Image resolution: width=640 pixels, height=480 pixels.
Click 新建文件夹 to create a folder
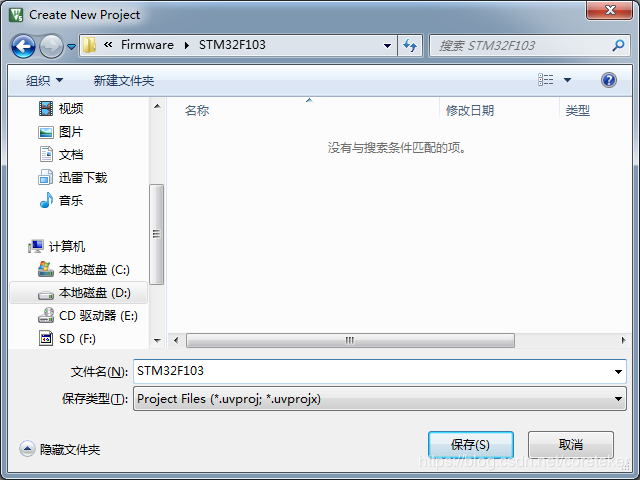tap(124, 80)
